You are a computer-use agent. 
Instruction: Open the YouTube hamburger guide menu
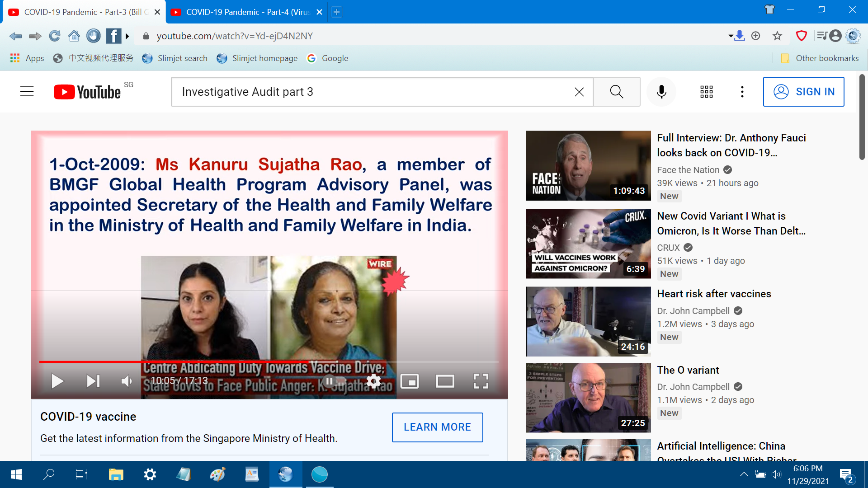pos(27,92)
